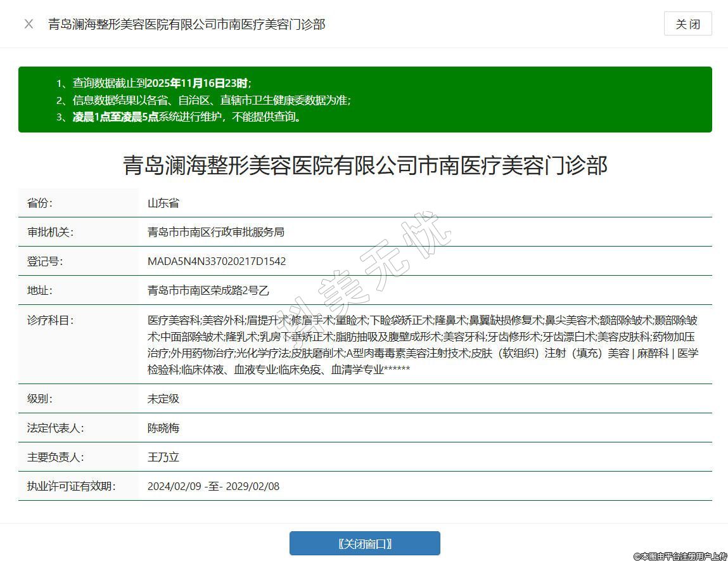The width and height of the screenshot is (728, 561).
Task: Click the 诊疗科目 row label
Action: [51, 320]
